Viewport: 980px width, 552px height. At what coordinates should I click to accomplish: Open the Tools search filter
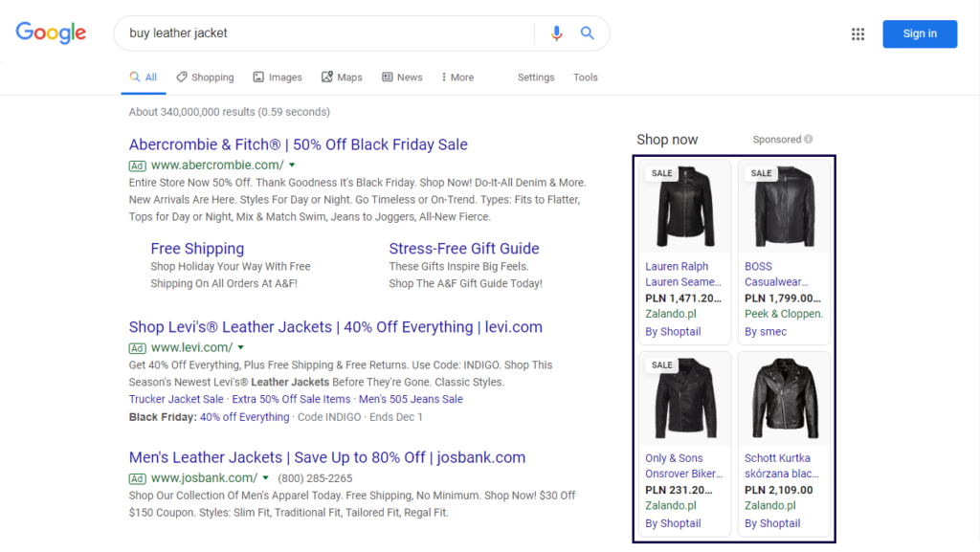586,77
